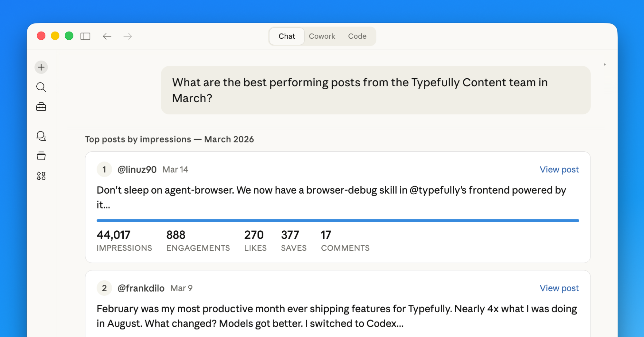Click the @frankdilo username

(x=141, y=288)
